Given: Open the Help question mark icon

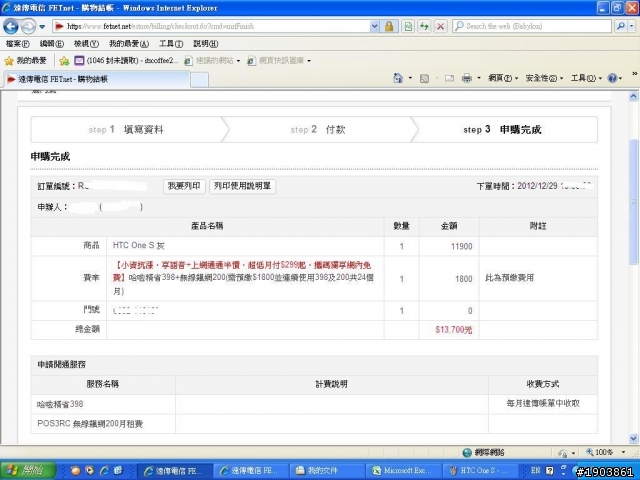Looking at the screenshot, I should tap(612, 78).
